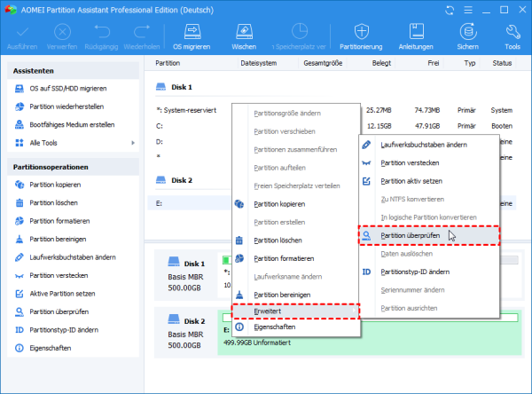532x394 pixels.
Task: Click the Dateisystem column header
Action: click(259, 63)
